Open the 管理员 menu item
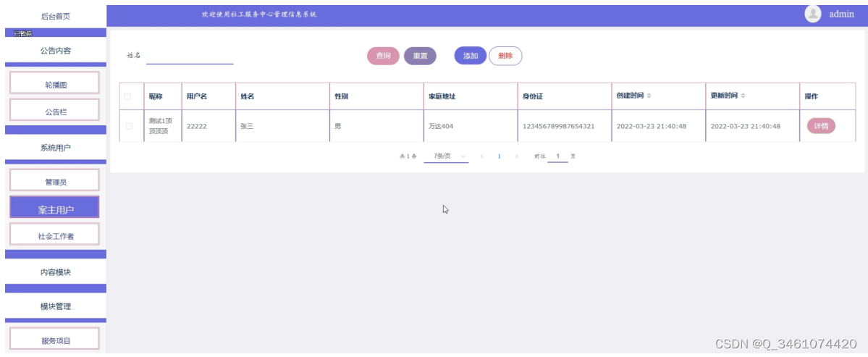 55,180
